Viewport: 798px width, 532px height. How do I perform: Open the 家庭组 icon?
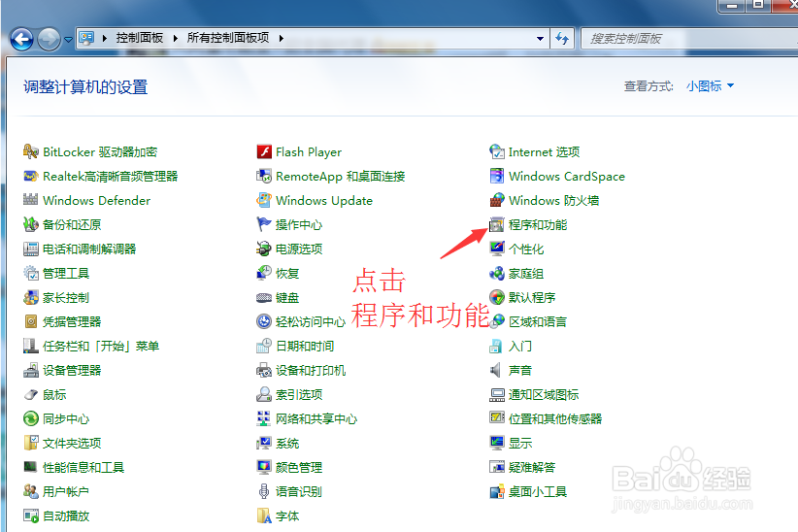pos(497,274)
